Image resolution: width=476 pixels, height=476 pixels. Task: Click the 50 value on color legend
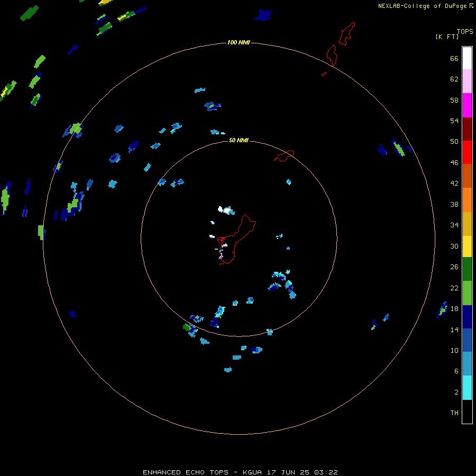click(x=454, y=142)
